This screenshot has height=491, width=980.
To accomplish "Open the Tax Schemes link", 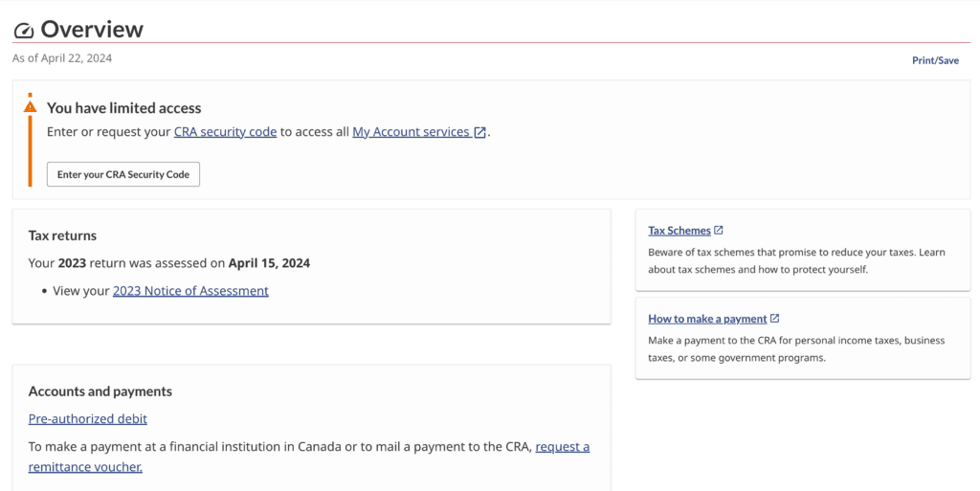I will (679, 231).
